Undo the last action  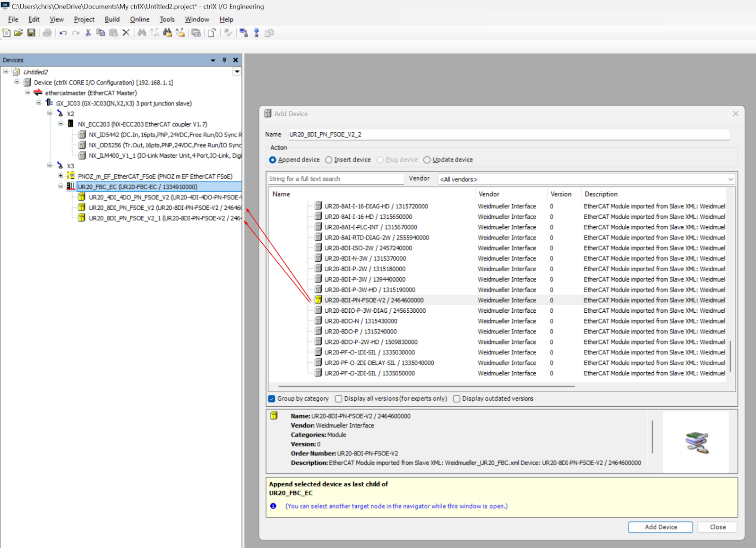pos(63,33)
